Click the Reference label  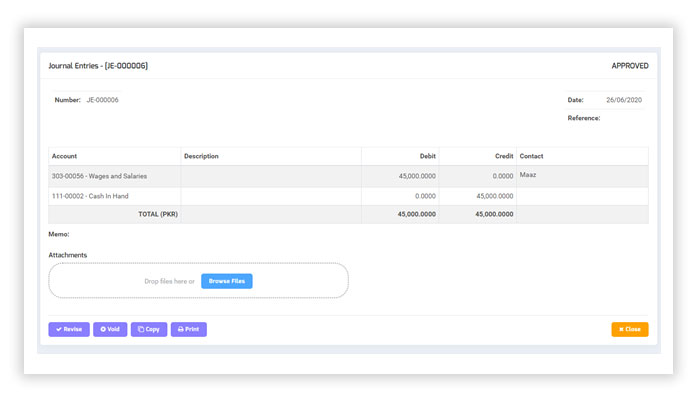coord(583,118)
